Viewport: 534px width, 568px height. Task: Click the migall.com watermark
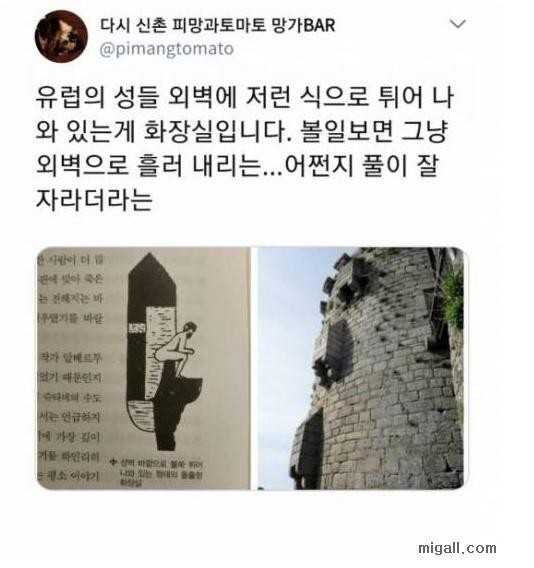point(457,547)
